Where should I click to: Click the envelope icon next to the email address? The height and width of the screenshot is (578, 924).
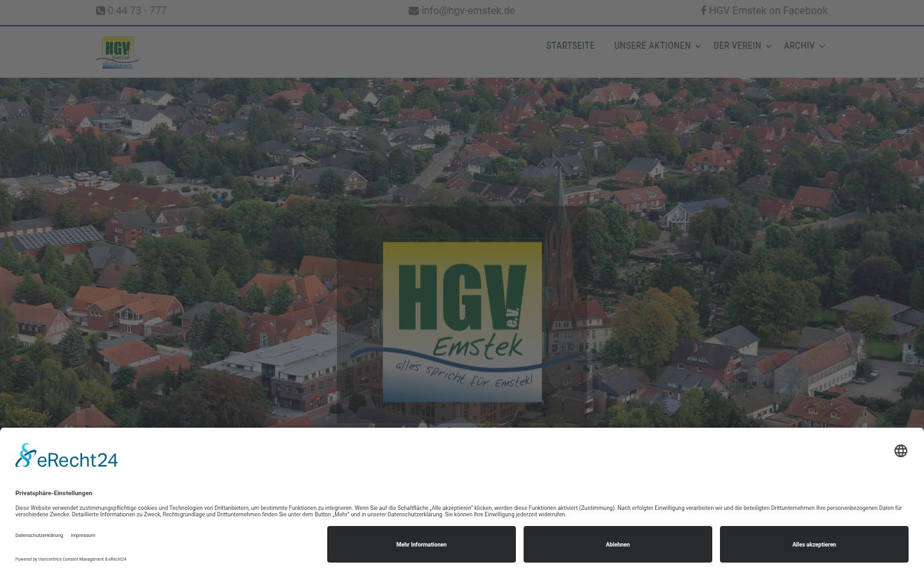(x=414, y=11)
